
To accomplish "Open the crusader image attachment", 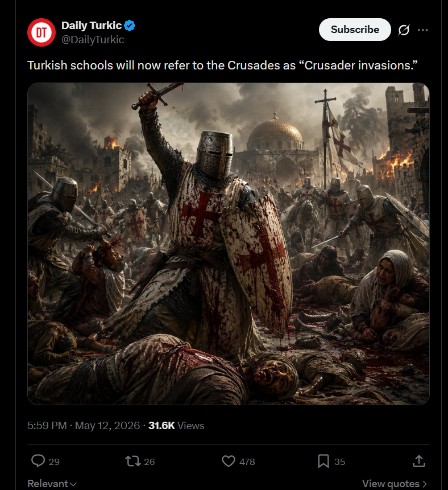I will (x=229, y=244).
